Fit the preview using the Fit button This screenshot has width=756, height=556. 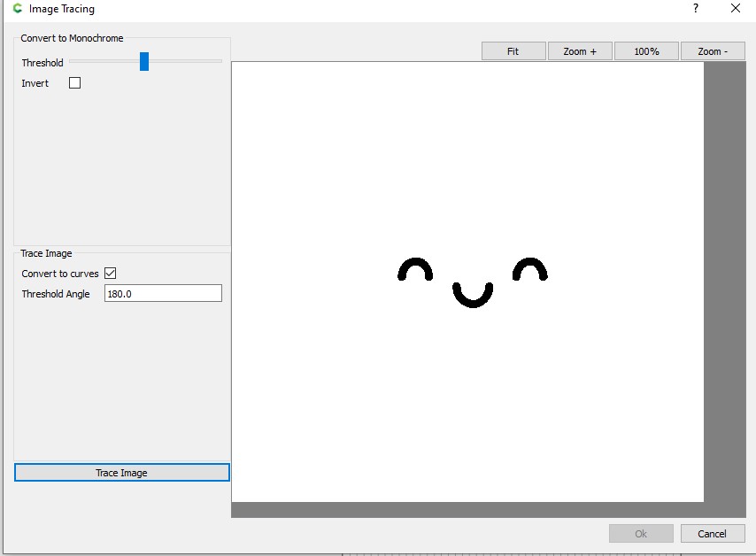[513, 51]
